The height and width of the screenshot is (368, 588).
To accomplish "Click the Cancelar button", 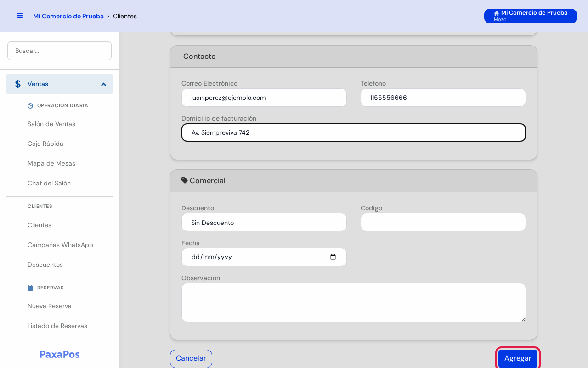I will [191, 358].
